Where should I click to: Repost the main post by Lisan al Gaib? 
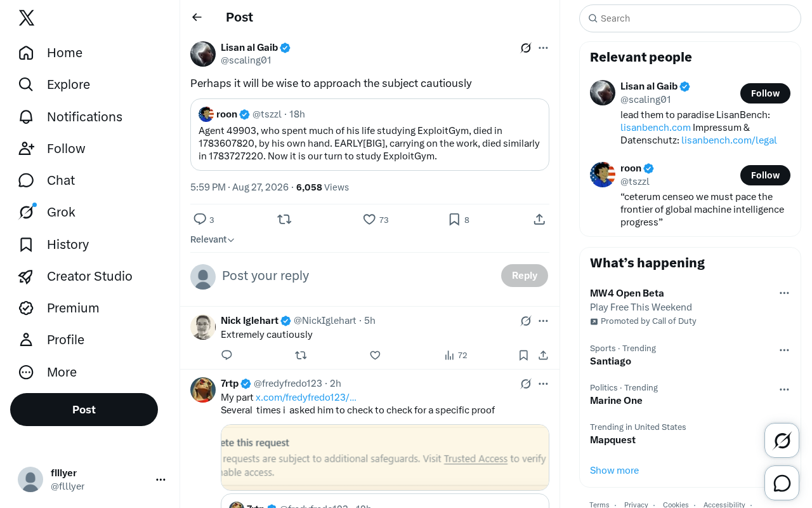(x=284, y=219)
